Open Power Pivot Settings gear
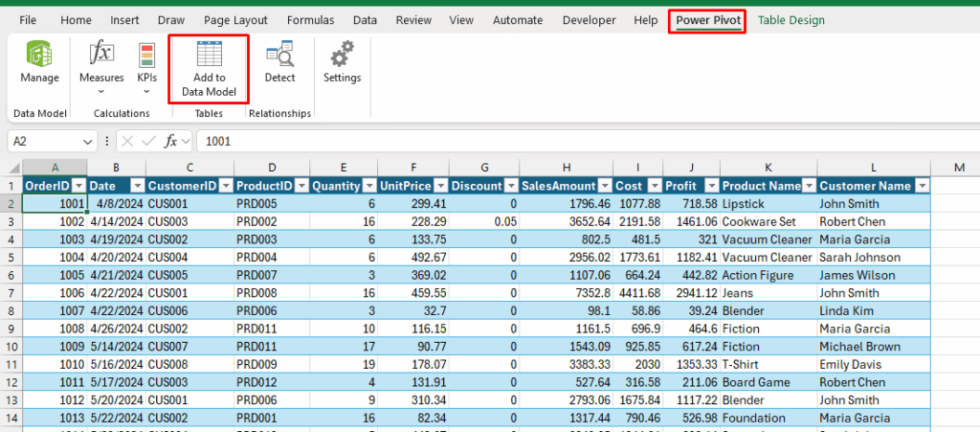 pos(342,55)
